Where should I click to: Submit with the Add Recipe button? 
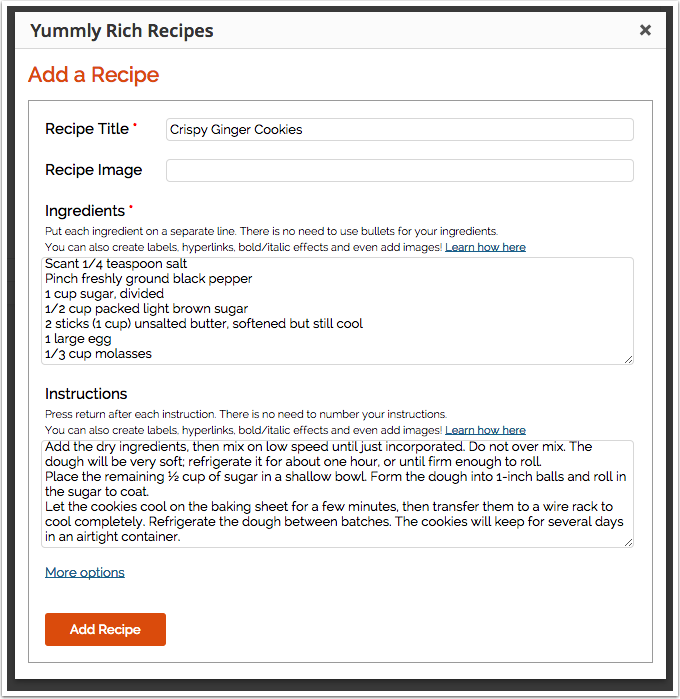point(105,629)
